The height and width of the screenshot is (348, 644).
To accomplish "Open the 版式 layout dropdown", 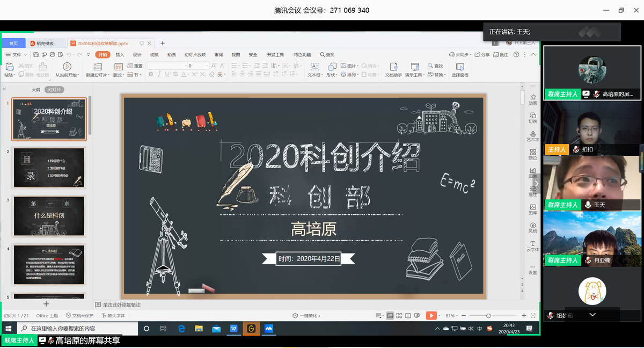I will [x=118, y=75].
